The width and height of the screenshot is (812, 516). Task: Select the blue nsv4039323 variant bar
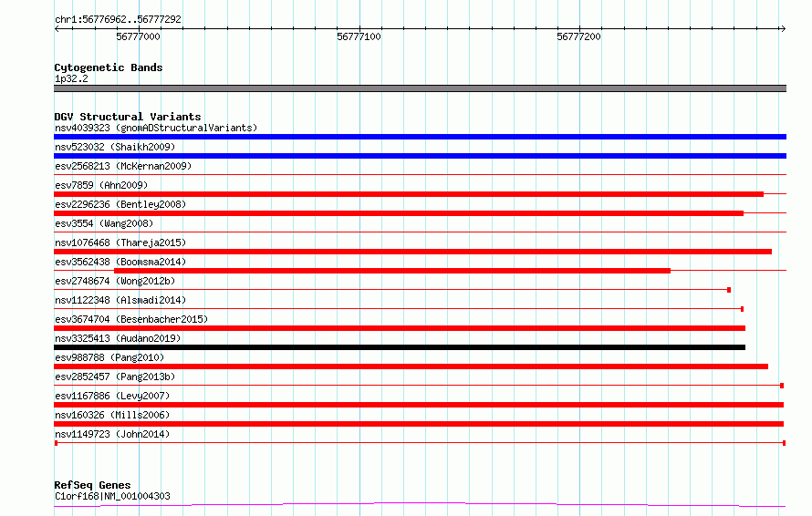(420, 137)
